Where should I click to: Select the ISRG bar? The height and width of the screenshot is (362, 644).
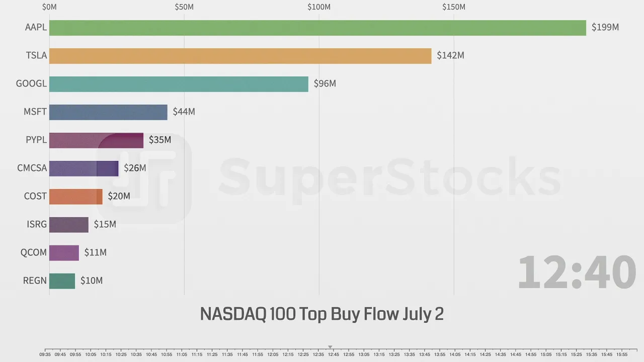(69, 225)
